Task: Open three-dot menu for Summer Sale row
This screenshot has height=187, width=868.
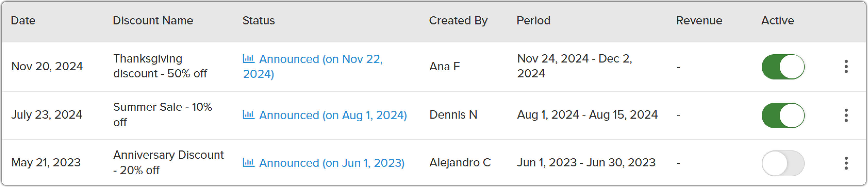Action: pyautogui.click(x=846, y=115)
